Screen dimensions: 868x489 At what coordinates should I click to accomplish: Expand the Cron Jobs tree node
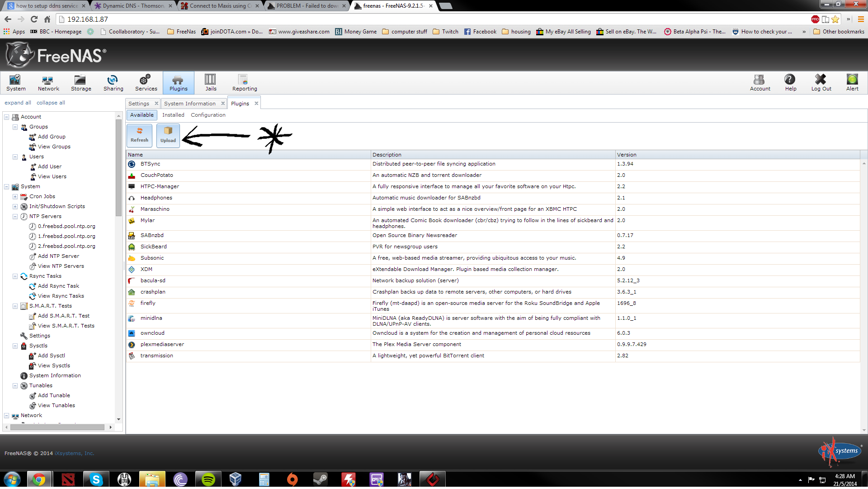tap(15, 196)
